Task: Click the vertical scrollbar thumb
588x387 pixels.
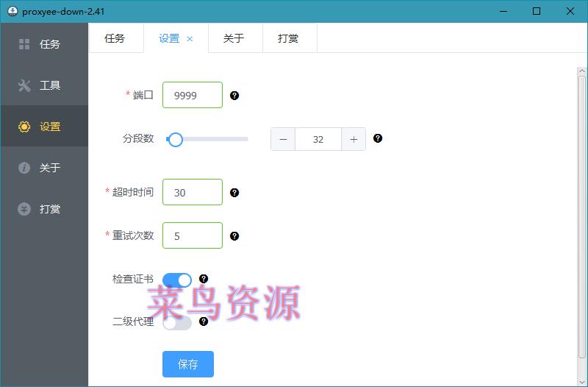Action: [x=582, y=217]
